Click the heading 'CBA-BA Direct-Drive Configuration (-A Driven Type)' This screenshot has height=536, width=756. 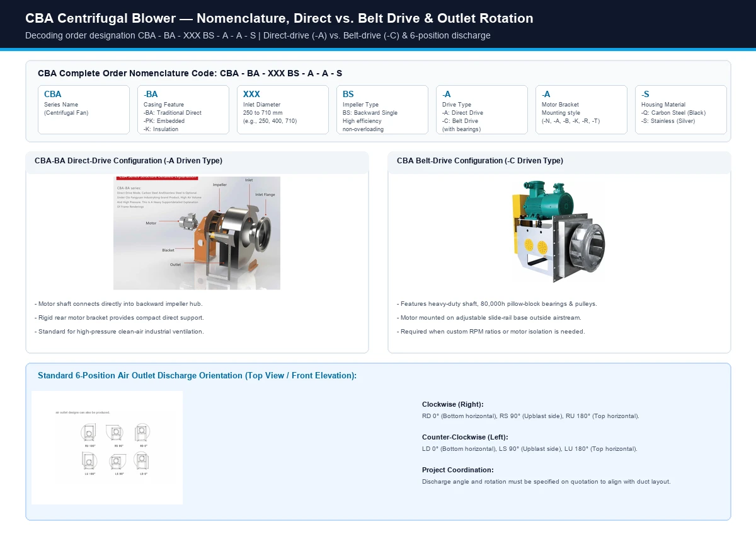tap(129, 161)
